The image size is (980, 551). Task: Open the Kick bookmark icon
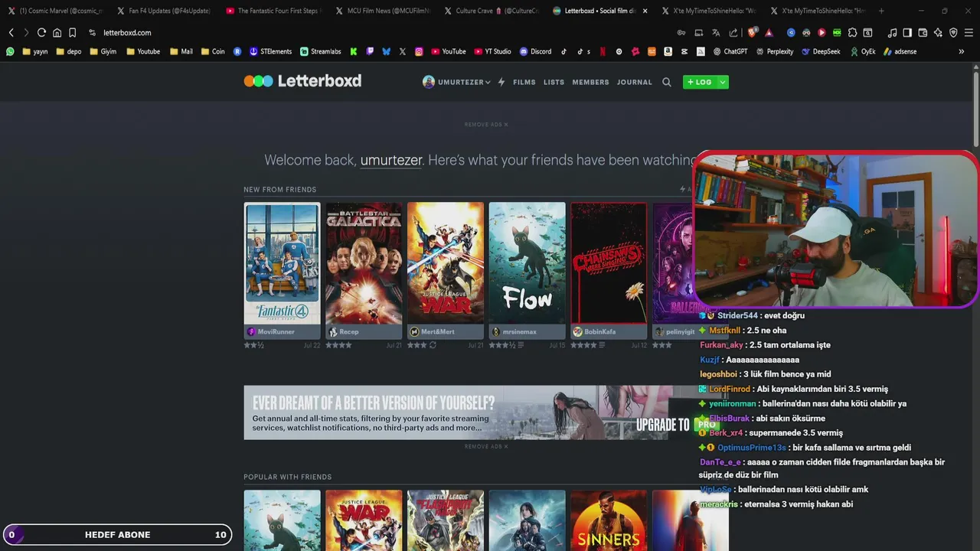click(353, 51)
